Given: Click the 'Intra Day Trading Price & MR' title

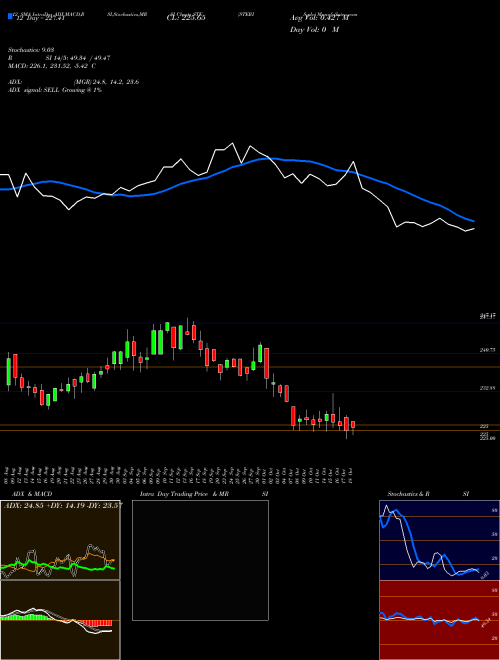Looking at the screenshot, I should tap(184, 494).
